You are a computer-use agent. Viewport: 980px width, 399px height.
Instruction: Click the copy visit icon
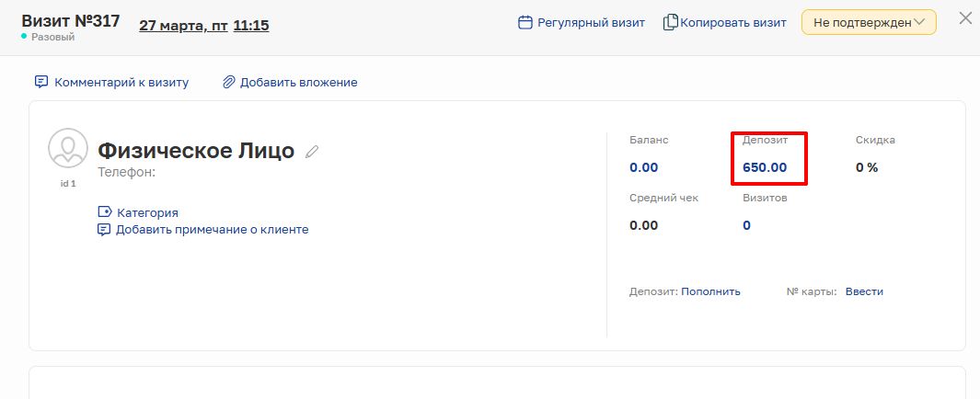point(671,22)
